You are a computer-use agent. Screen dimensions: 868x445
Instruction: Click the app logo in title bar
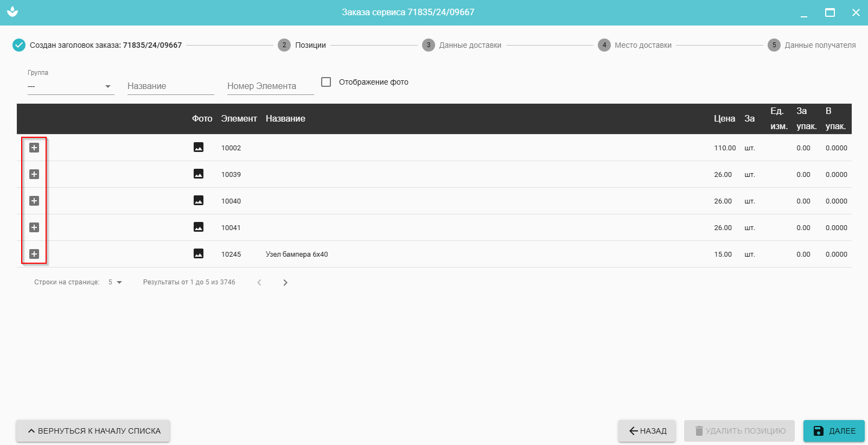tap(12, 12)
